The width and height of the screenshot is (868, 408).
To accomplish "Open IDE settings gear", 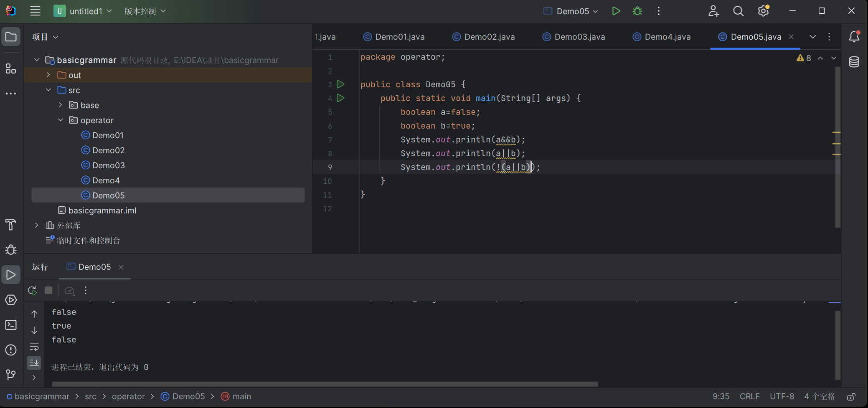I will point(764,11).
